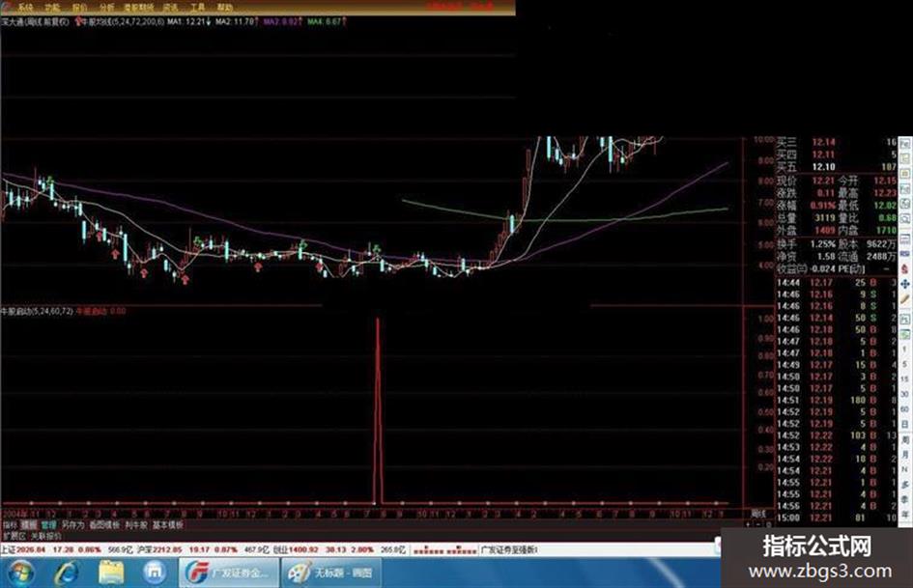Click the 现价 12.21 value

823,181
